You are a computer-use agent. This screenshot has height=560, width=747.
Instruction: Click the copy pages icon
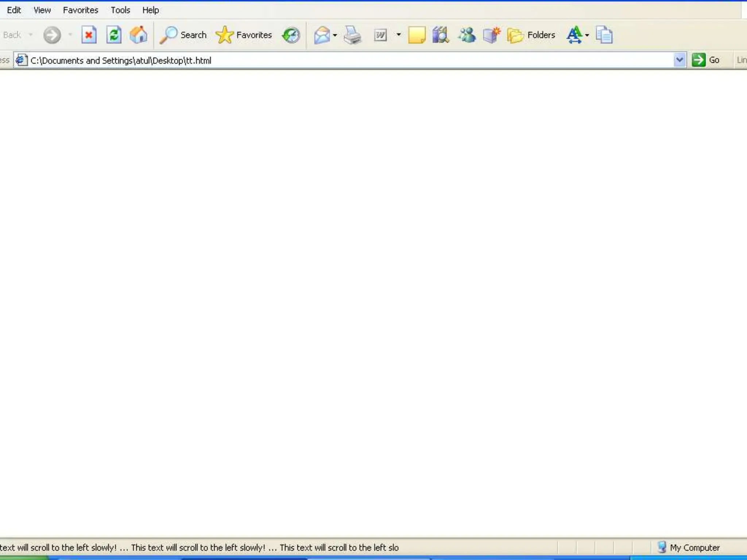tap(604, 35)
